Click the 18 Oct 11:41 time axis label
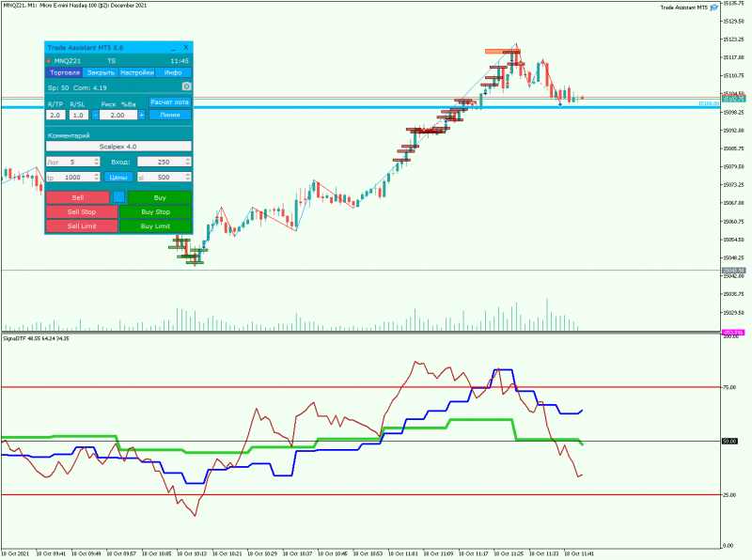 click(x=579, y=553)
